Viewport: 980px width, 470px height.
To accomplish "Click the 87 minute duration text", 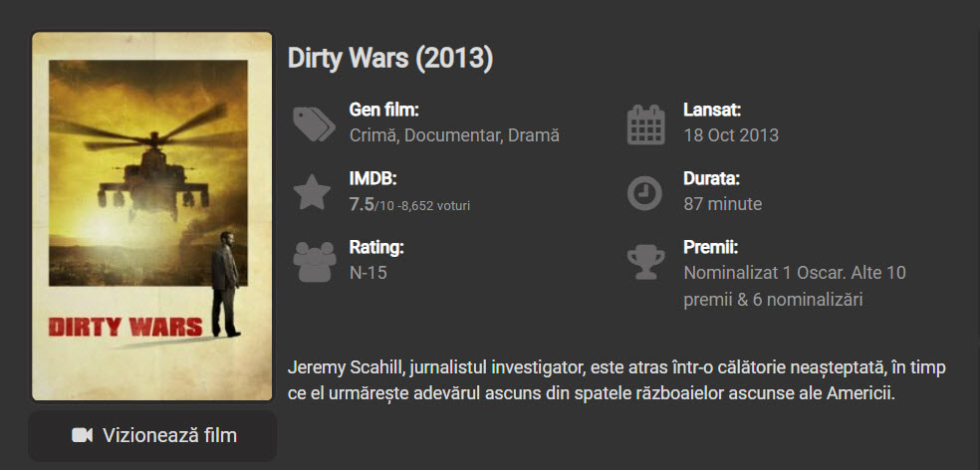I will pos(722,204).
